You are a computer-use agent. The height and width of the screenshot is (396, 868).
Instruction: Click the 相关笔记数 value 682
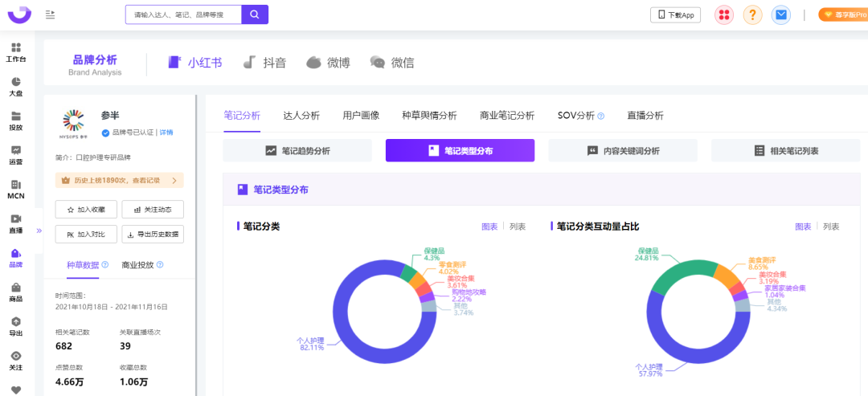64,346
